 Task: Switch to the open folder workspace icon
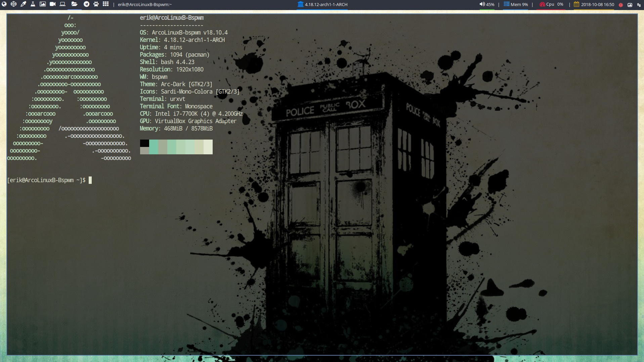click(x=75, y=4)
